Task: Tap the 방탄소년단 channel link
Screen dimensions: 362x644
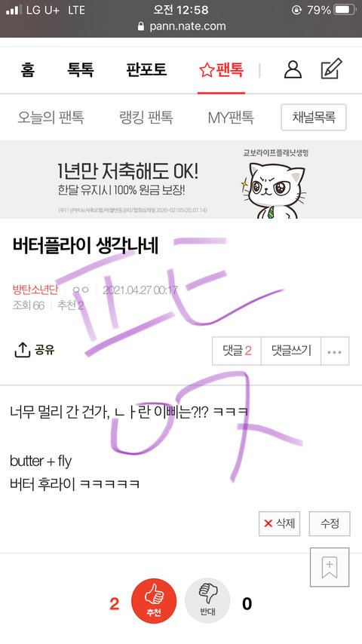Action: pos(35,290)
